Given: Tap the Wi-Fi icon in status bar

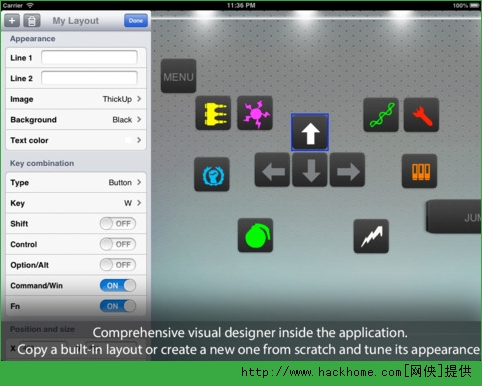Looking at the screenshot, I should (x=30, y=5).
